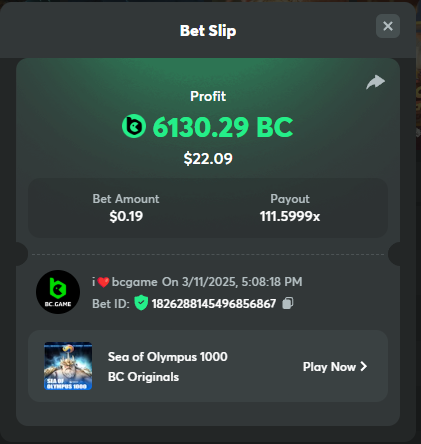Viewport: 421px width, 444px height.
Task: Click the $22.09 profit value
Action: tap(208, 159)
